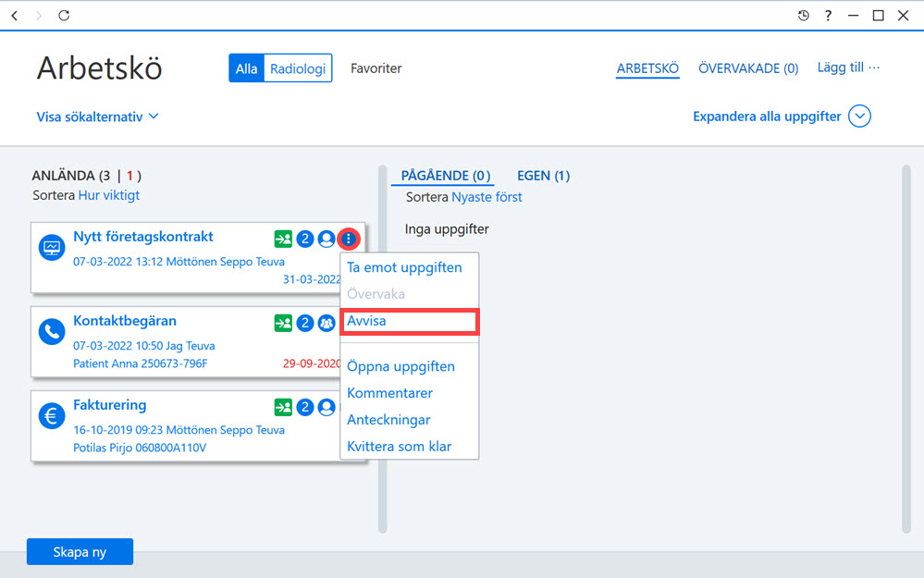Click the disabled Övervaka menu entry
Image resolution: width=924 pixels, height=578 pixels.
click(376, 294)
